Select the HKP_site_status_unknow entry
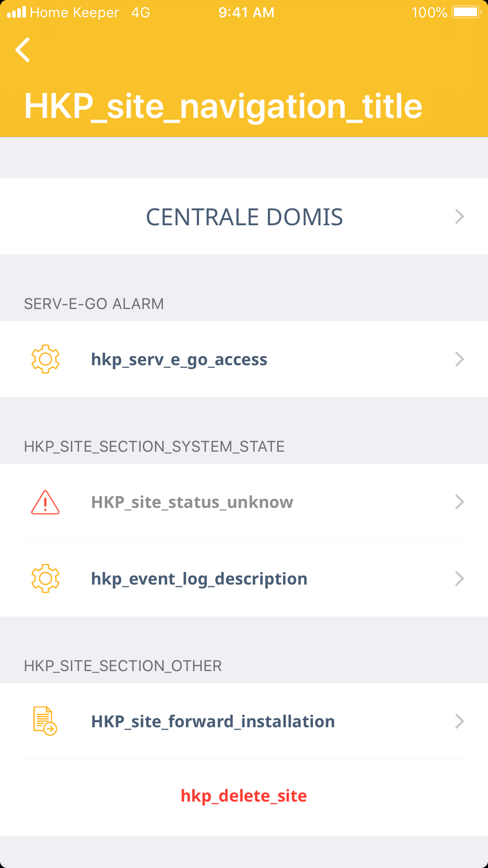 point(192,502)
